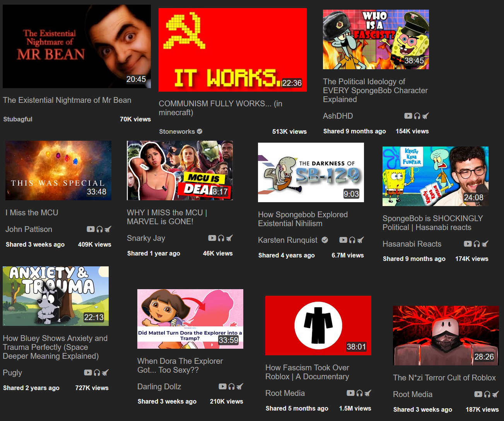The width and height of the screenshot is (504, 421).
Task: Click title 'How Spongebob Explored Existential Nihilism'
Action: coord(303,219)
